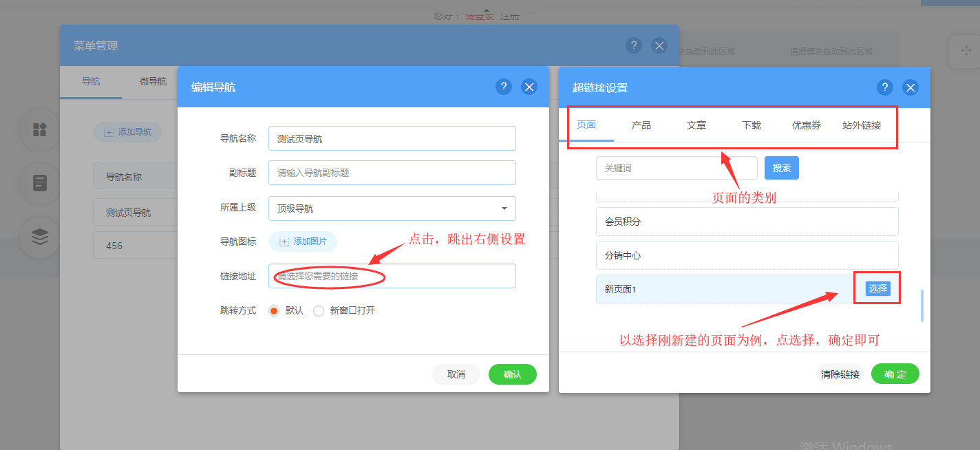980x450 pixels.
Task: Click the 添加图片 button
Action: [x=303, y=242]
